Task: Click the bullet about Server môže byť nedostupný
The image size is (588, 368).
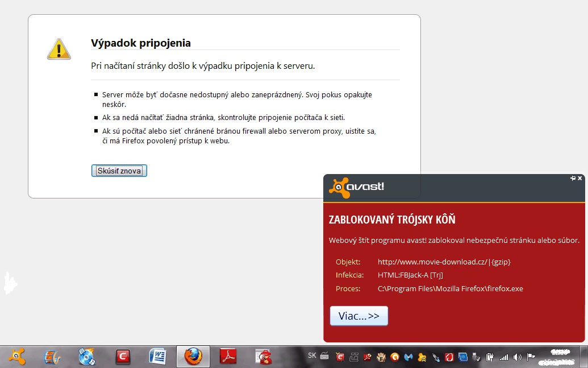Action: click(x=237, y=99)
